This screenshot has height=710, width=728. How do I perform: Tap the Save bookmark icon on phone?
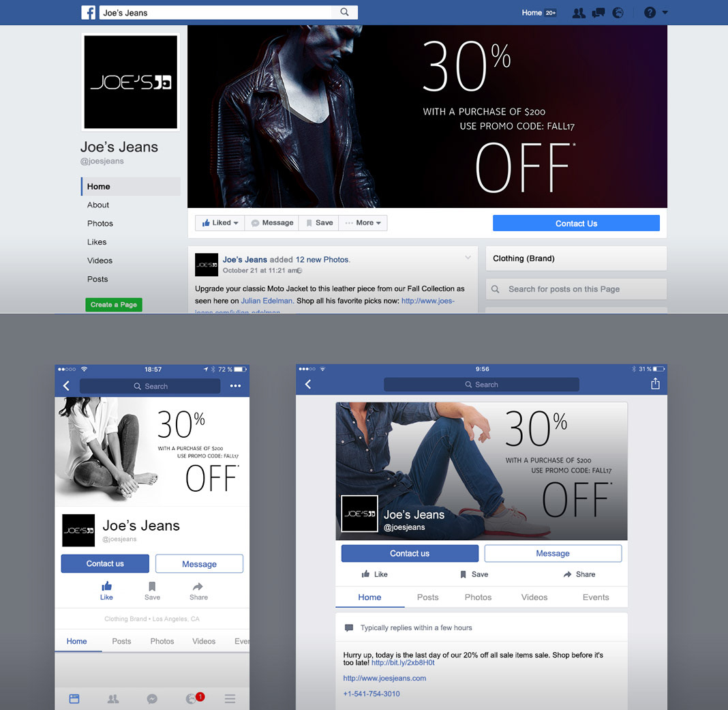pyautogui.click(x=152, y=587)
